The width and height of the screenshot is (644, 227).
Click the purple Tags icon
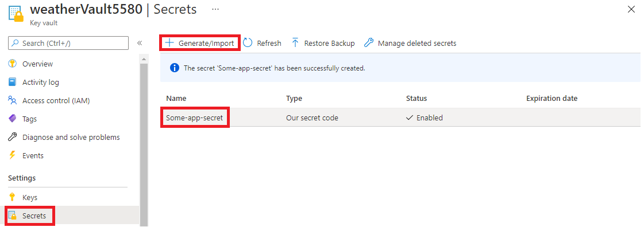coord(12,119)
